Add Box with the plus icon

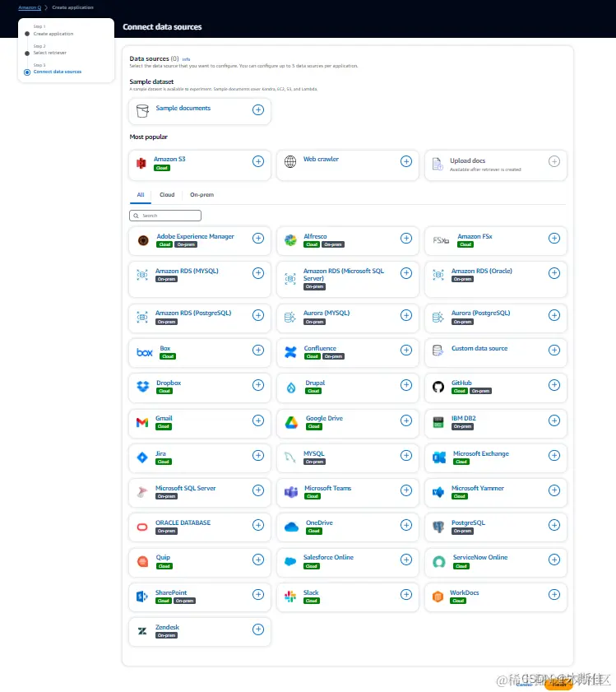point(258,350)
